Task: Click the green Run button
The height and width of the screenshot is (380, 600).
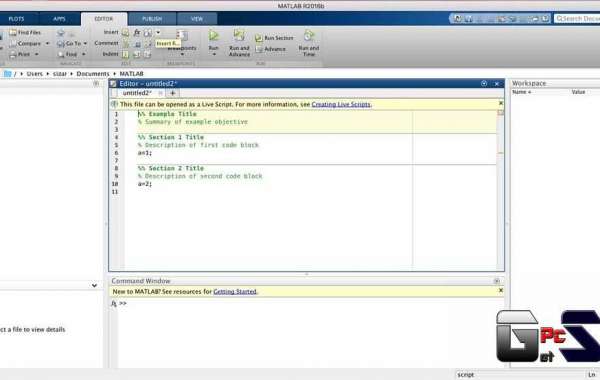Action: click(x=214, y=36)
